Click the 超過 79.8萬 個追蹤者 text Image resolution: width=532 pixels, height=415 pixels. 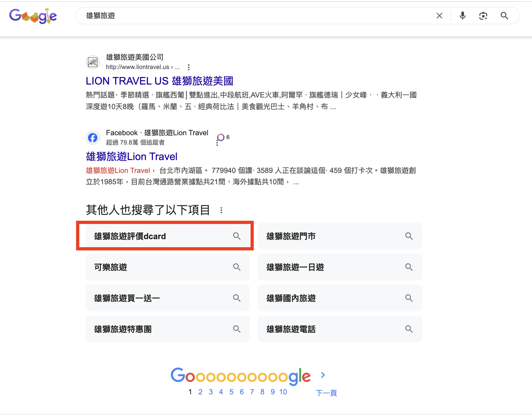click(135, 142)
